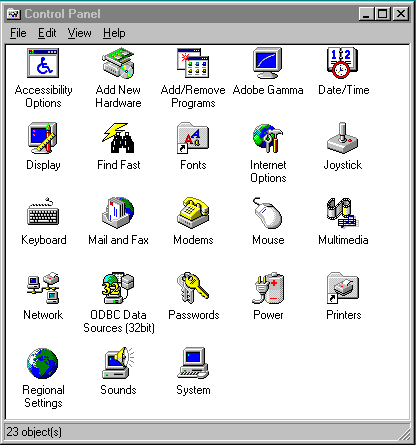Screen dimensions: 416x445
Task: Click the Date/Time calendar icon
Action: [x=342, y=63]
